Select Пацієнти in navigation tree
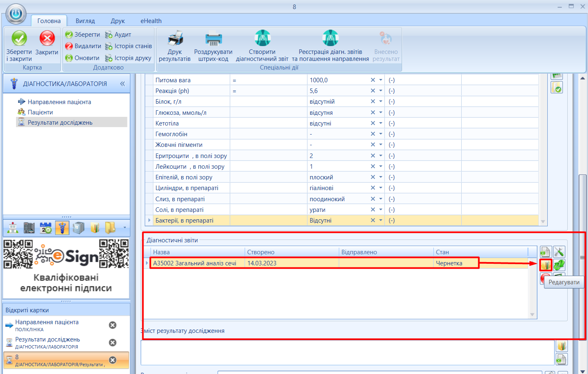588x374 pixels. tap(40, 112)
